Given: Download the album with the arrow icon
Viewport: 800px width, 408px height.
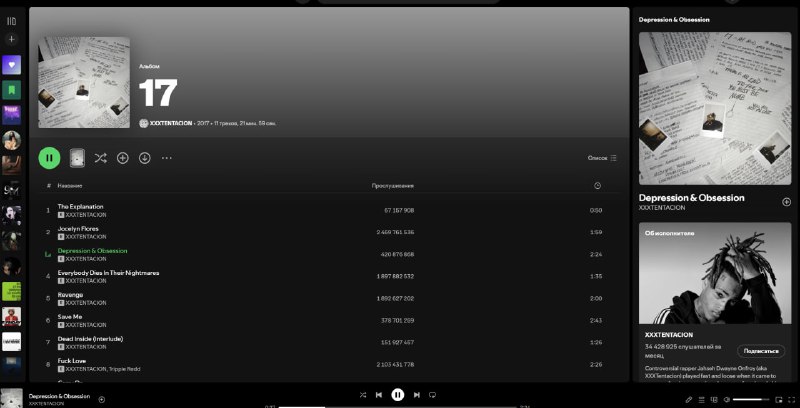Looking at the screenshot, I should click(145, 158).
